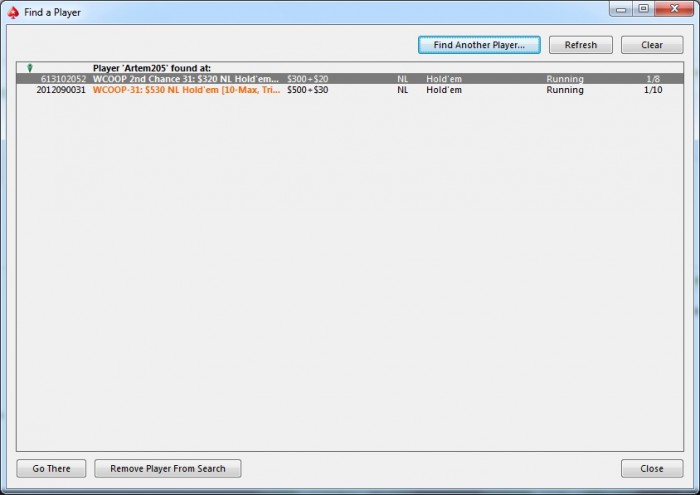Click the Player 'Artem205' found at header
700x495 pixels.
pos(152,68)
